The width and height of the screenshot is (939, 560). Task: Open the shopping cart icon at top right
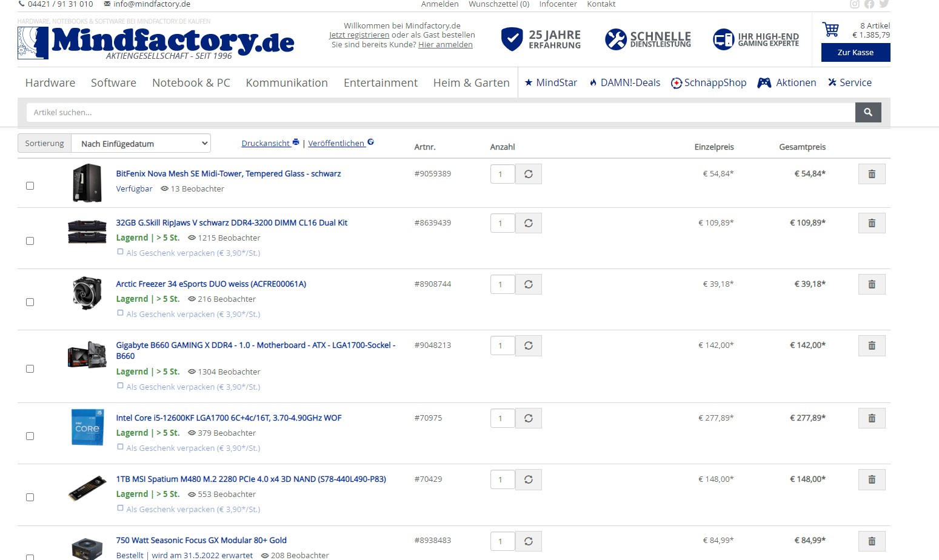pyautogui.click(x=830, y=29)
